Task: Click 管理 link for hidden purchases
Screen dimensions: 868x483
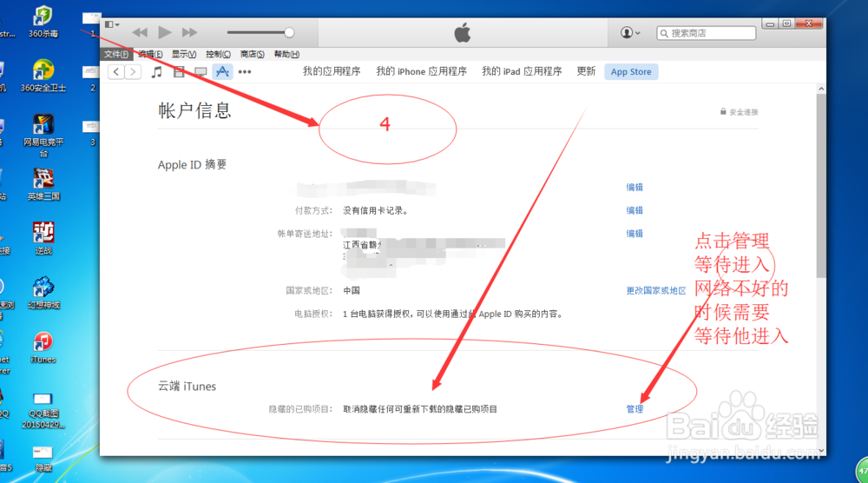Action: tap(635, 409)
